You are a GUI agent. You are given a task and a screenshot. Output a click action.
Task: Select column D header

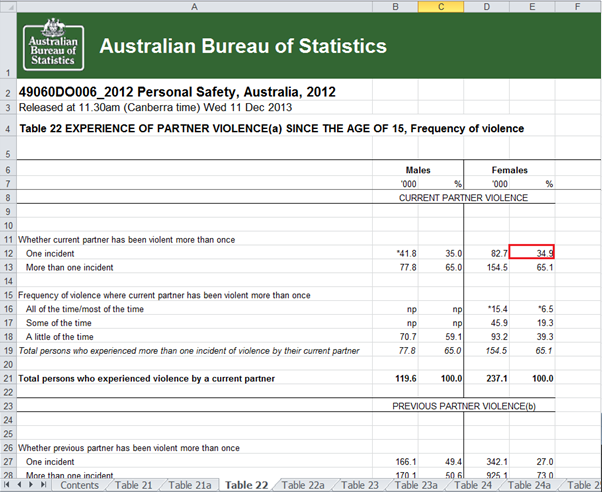click(x=486, y=7)
